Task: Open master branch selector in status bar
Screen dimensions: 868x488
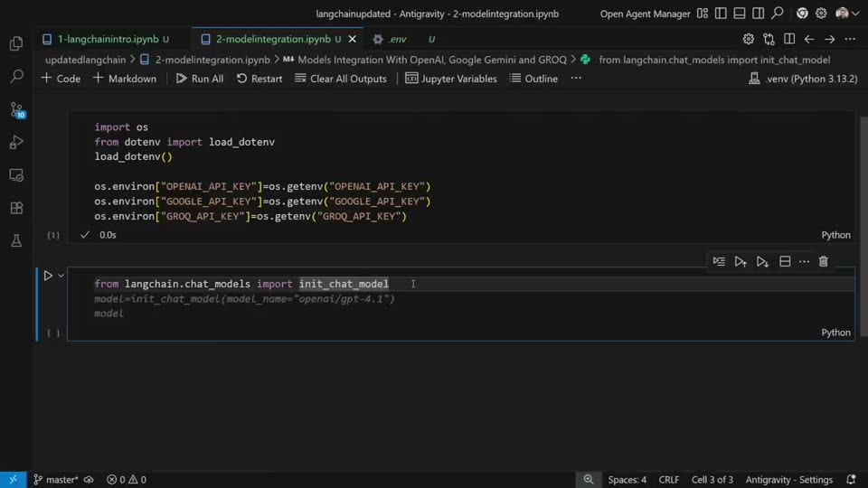Action: point(55,480)
